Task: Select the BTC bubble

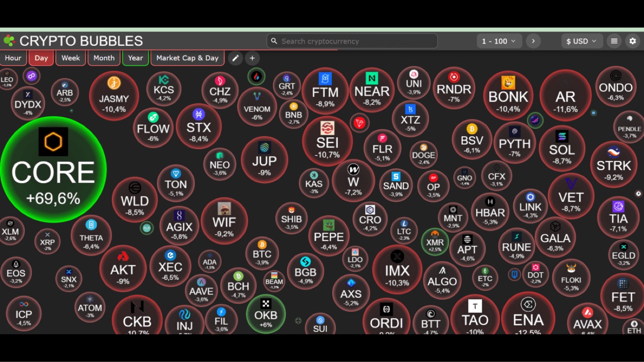Action: (262, 253)
